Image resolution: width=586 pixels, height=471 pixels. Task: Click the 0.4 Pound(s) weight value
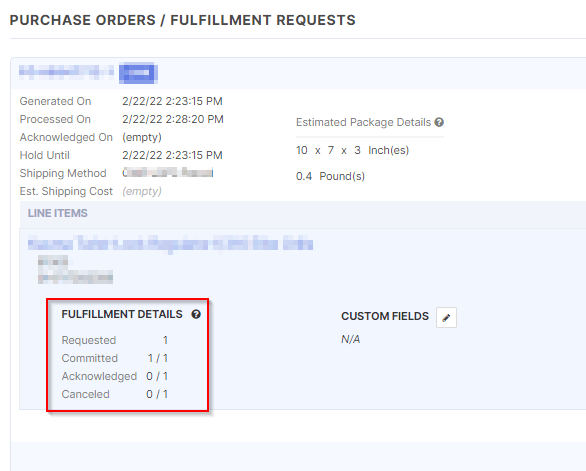pos(330,176)
